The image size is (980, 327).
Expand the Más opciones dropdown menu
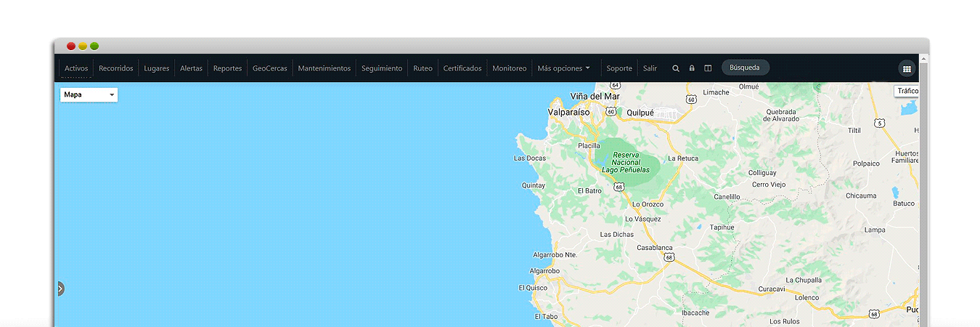pyautogui.click(x=563, y=68)
